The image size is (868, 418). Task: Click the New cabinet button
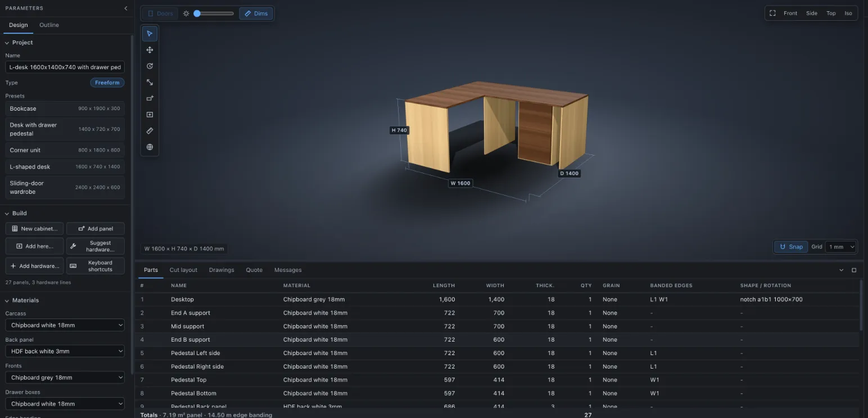coord(34,229)
